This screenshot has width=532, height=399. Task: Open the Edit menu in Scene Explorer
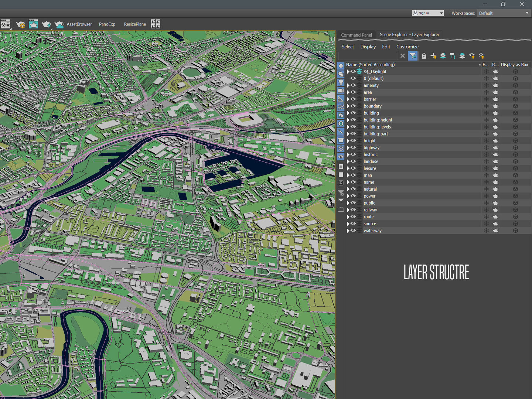click(x=386, y=47)
